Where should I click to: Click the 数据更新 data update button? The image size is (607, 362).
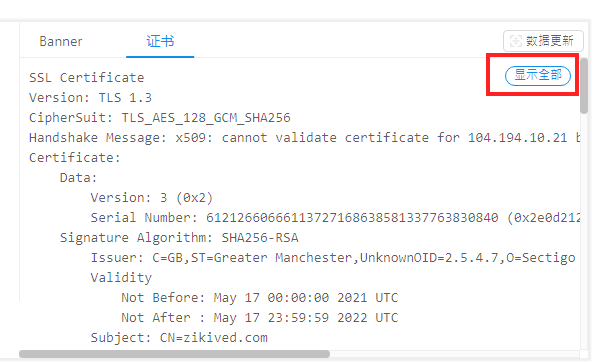543,41
